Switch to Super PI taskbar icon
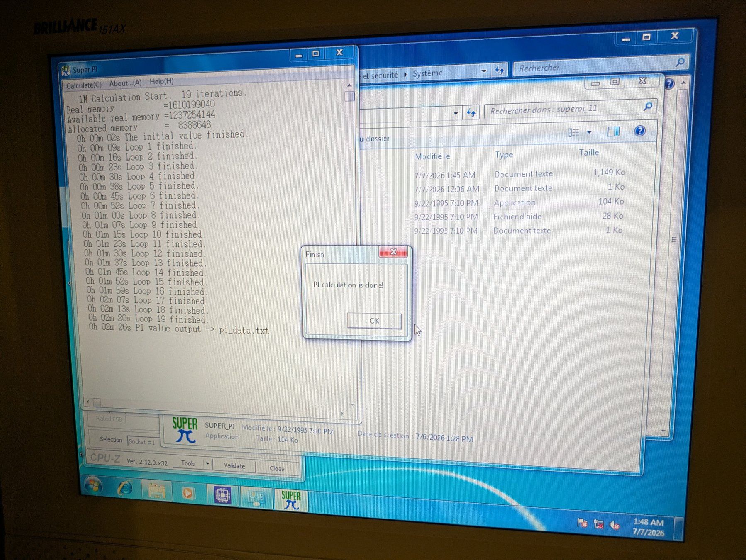Viewport: 746px width, 560px height. (291, 500)
